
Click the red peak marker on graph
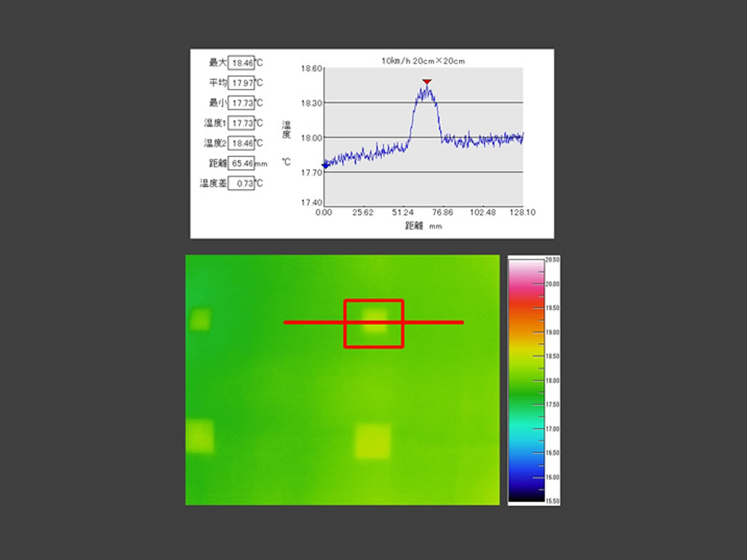point(427,81)
